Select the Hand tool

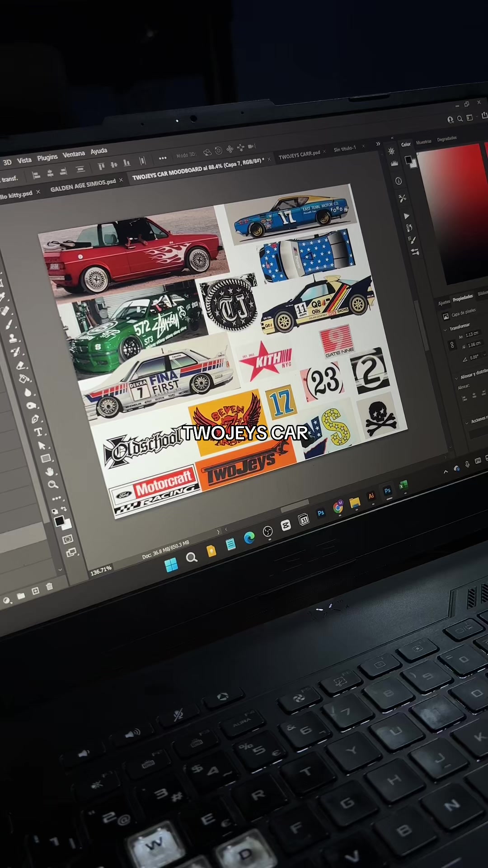(49, 472)
